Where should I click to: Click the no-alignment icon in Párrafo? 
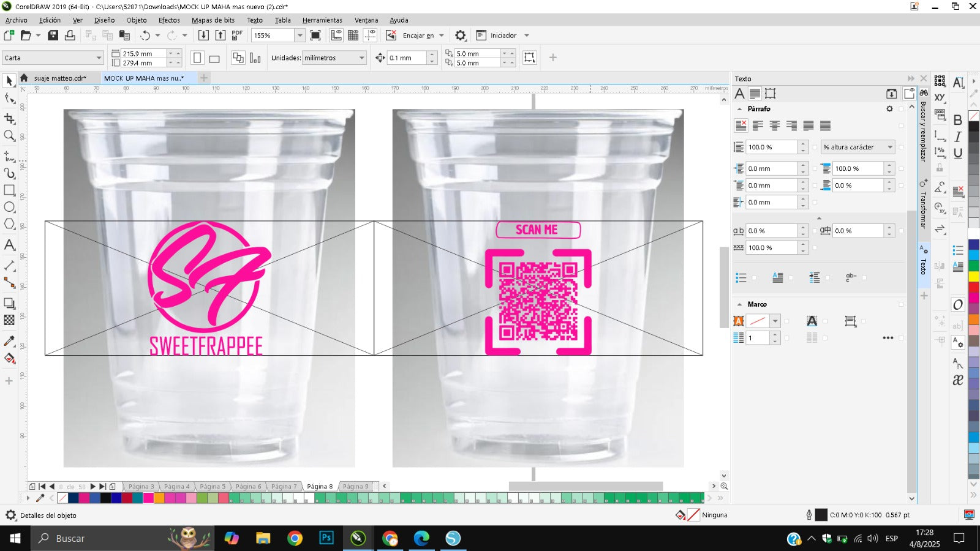pyautogui.click(x=741, y=126)
